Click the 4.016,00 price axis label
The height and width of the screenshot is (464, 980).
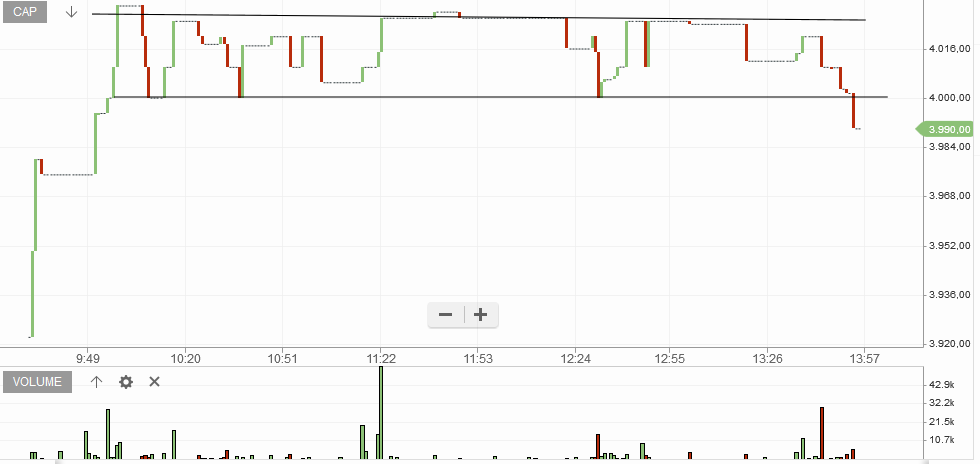(x=949, y=48)
